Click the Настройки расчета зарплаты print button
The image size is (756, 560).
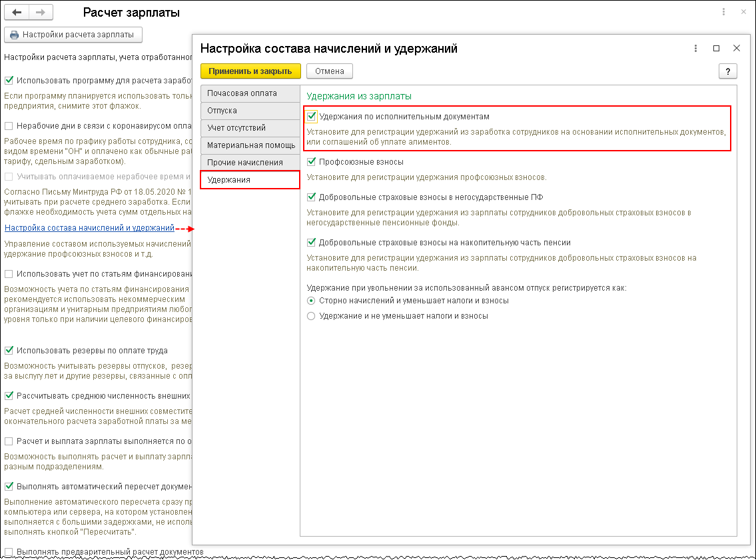pos(73,35)
